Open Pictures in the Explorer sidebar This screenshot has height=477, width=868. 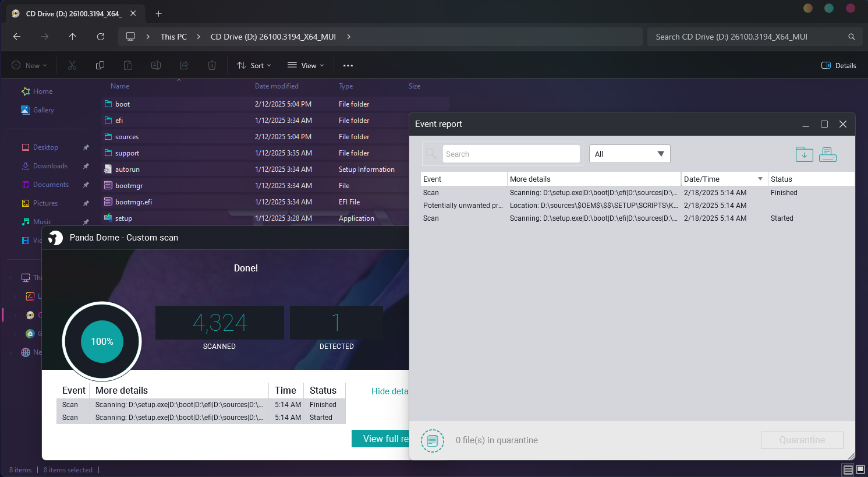tap(45, 203)
